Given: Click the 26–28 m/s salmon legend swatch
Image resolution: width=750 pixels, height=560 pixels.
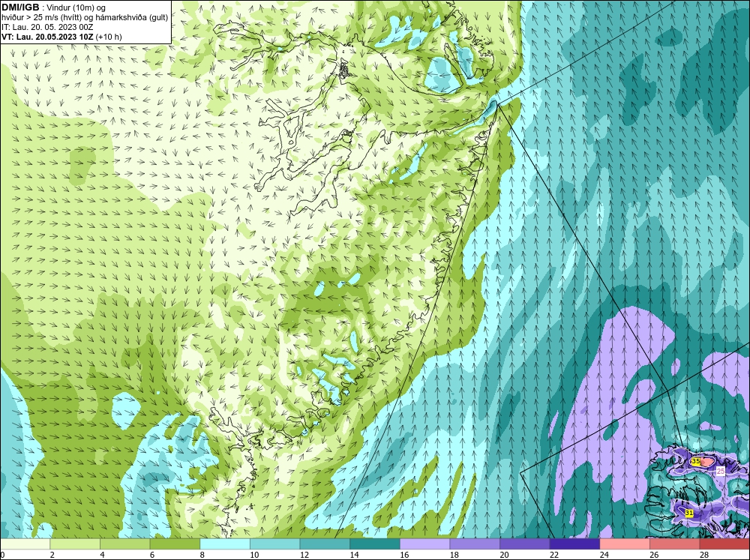Looking at the screenshot, I should click(x=675, y=544).
